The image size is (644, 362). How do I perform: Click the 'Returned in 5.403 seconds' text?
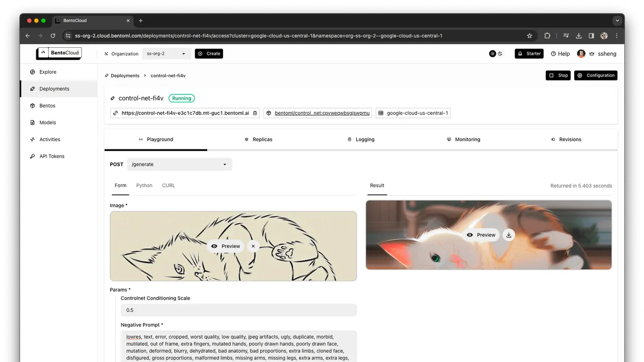click(581, 186)
